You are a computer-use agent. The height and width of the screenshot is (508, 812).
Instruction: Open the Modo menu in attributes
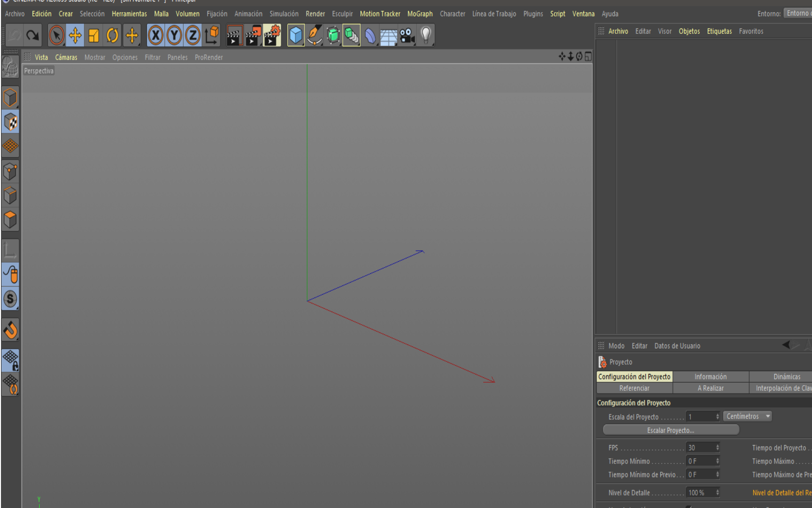tap(616, 346)
